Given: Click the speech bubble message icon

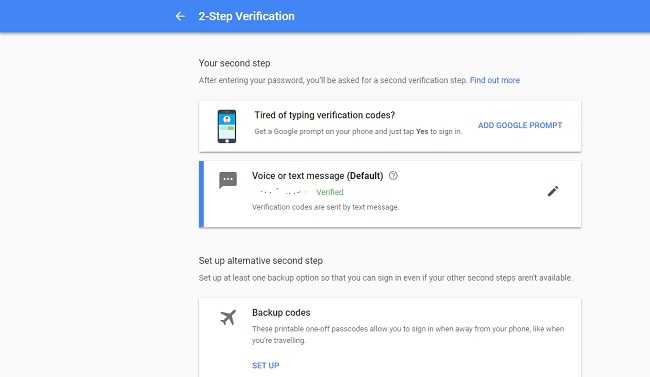Looking at the screenshot, I should pyautogui.click(x=228, y=180).
